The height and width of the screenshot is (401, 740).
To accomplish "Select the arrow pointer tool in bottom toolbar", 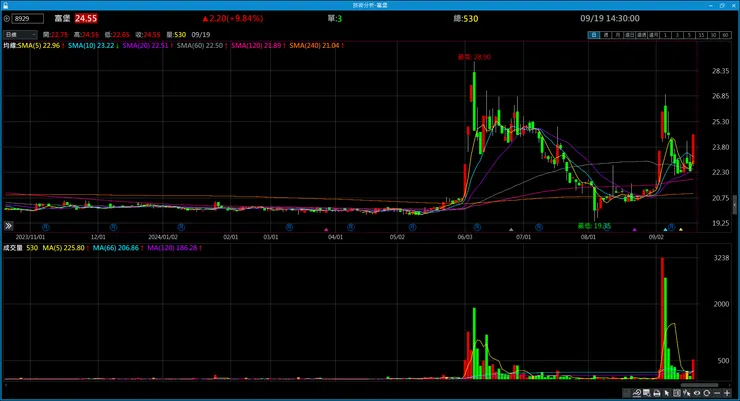I will coord(667,393).
